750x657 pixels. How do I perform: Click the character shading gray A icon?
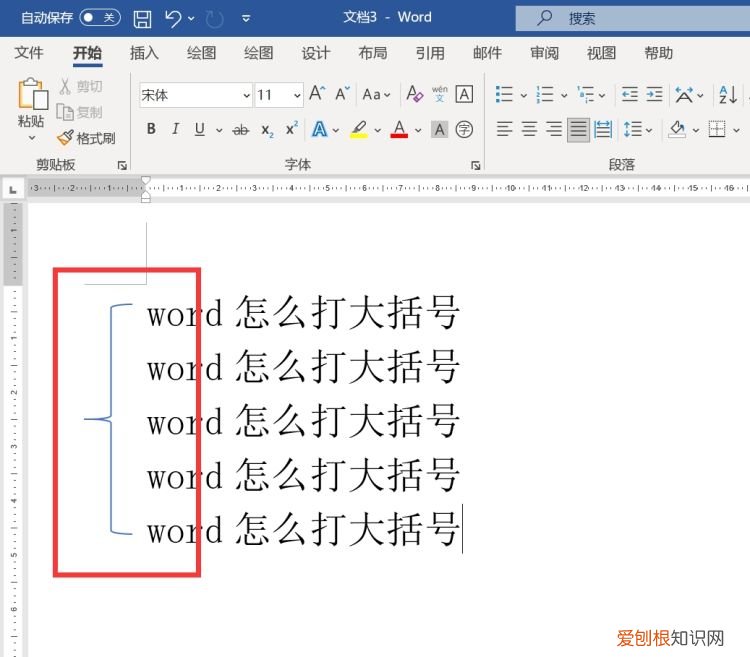pyautogui.click(x=440, y=130)
